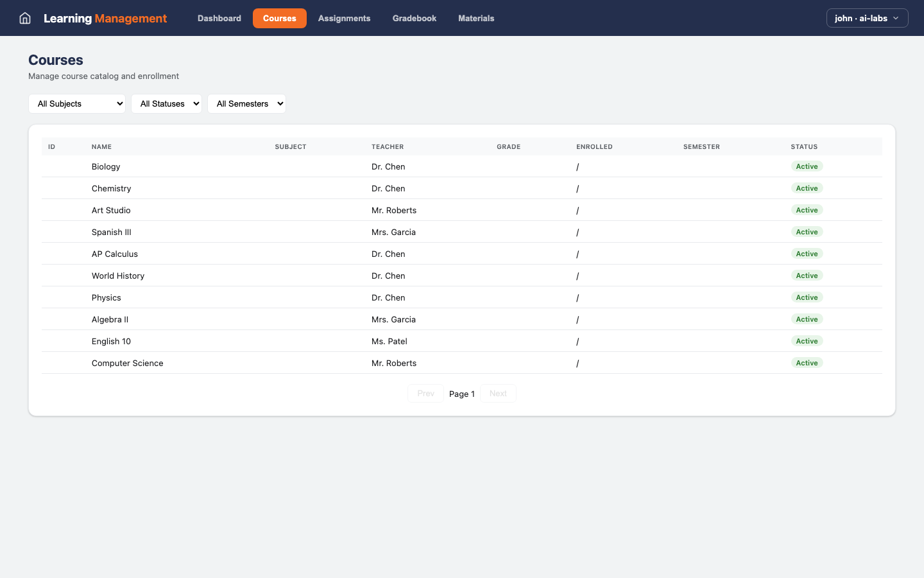Toggle Active status for Spanish III

tap(807, 231)
